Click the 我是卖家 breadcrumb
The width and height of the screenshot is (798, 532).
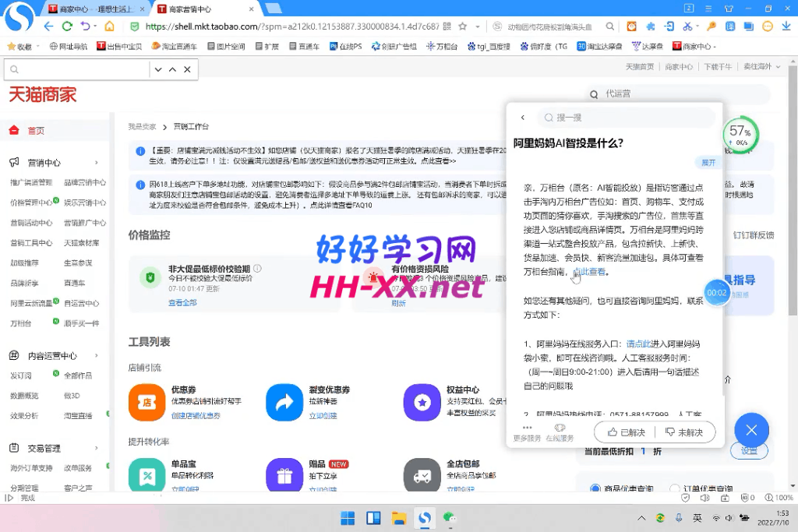pyautogui.click(x=142, y=127)
